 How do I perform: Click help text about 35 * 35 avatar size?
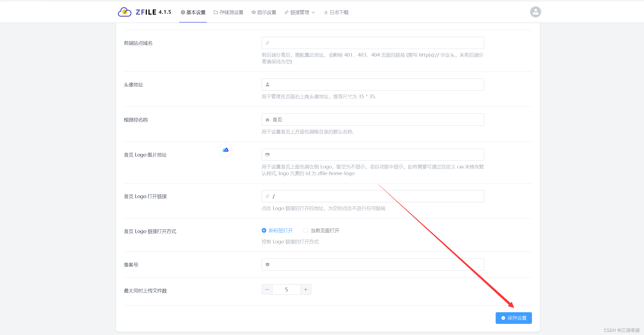pos(319,97)
